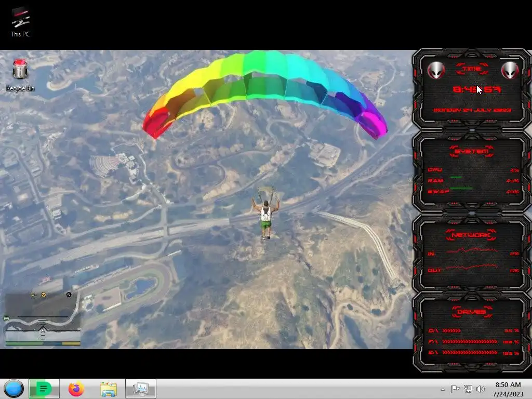Open the Action Center flag icon
The image size is (532, 399).
click(x=455, y=389)
